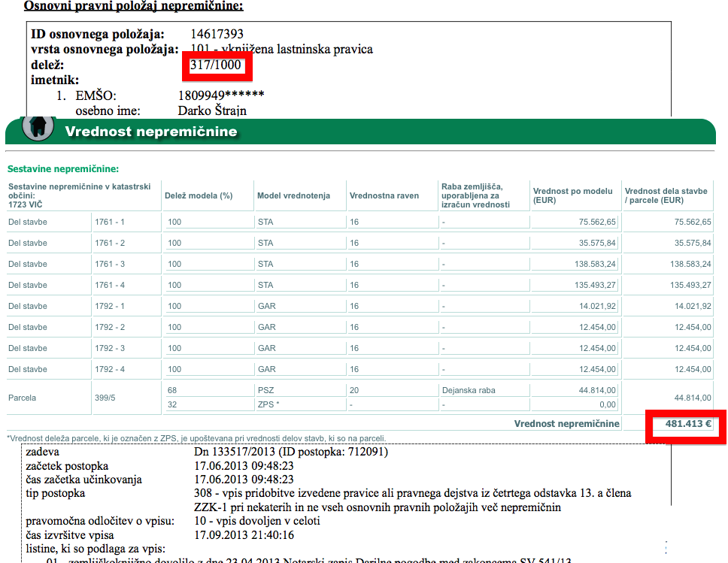
Task: Click the Sestavine nepremičnine: heading
Action: click(x=63, y=169)
